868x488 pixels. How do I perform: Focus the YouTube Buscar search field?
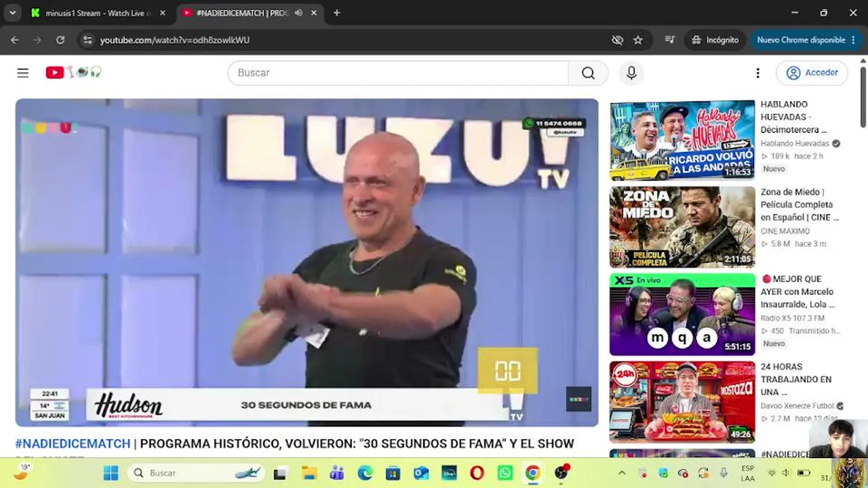[398, 73]
